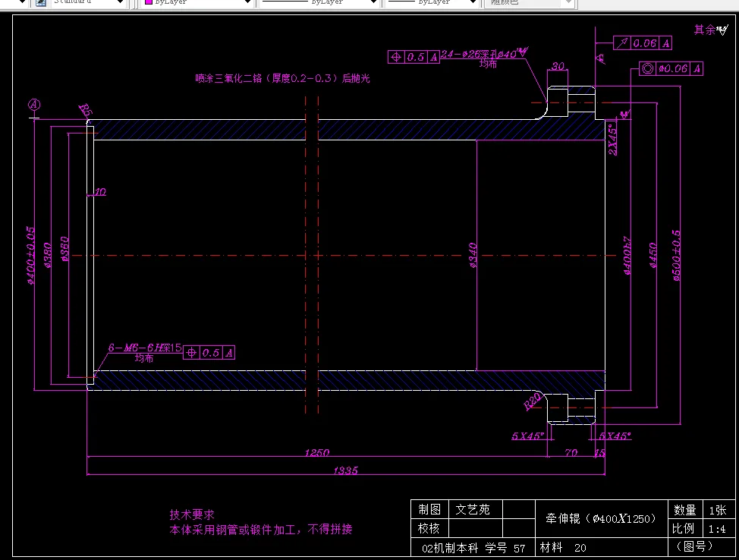The width and height of the screenshot is (739, 560).
Task: Select the 15 end offset dimension
Action: (x=599, y=453)
